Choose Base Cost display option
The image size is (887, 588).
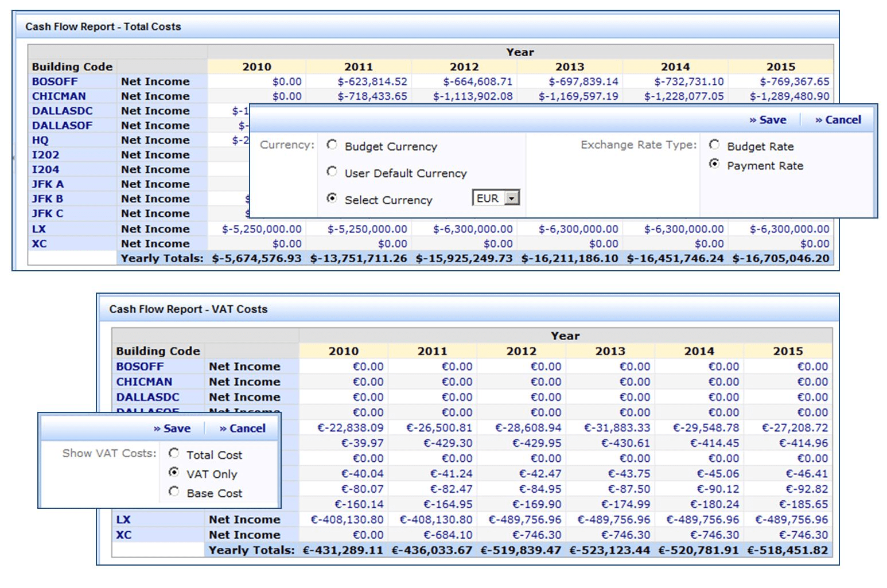[x=175, y=493]
